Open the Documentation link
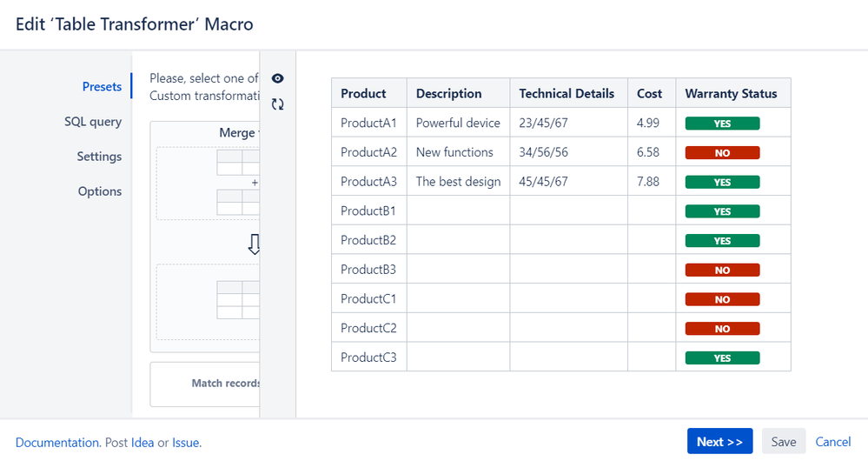The height and width of the screenshot is (461, 868). 57,443
